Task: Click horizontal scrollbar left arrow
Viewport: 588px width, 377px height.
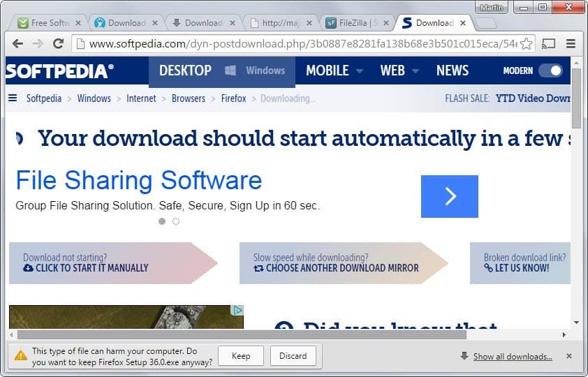Action: click(x=11, y=334)
